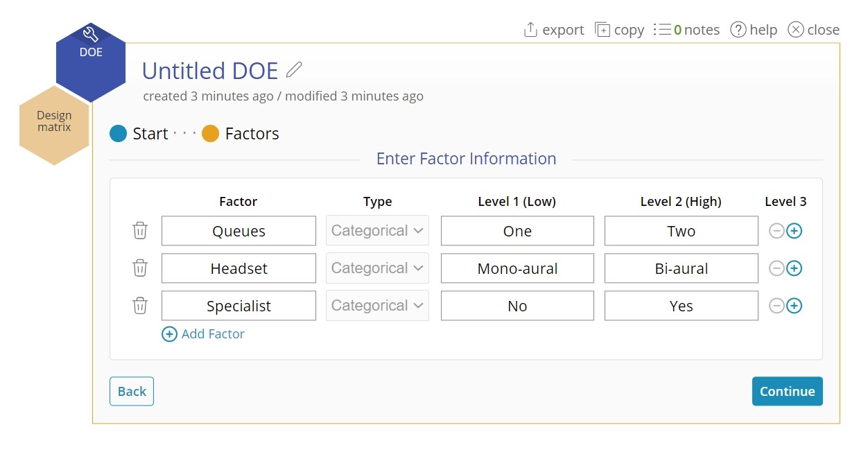868x459 pixels.
Task: Select the DOE hexagon tab
Action: (91, 55)
